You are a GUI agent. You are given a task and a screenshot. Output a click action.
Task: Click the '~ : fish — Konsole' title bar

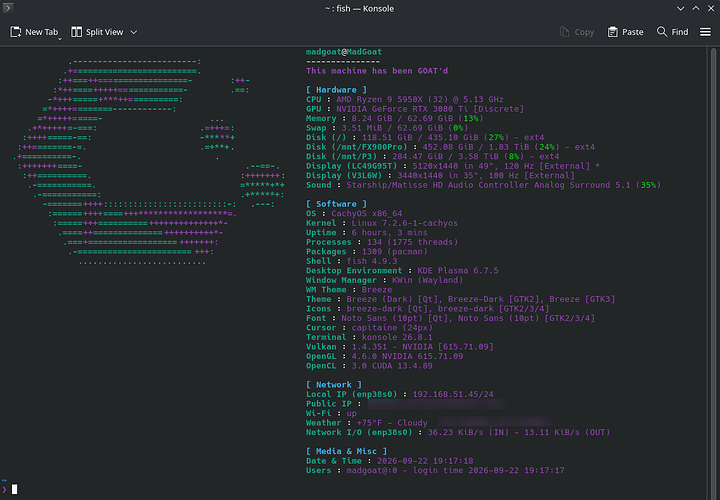[360, 8]
